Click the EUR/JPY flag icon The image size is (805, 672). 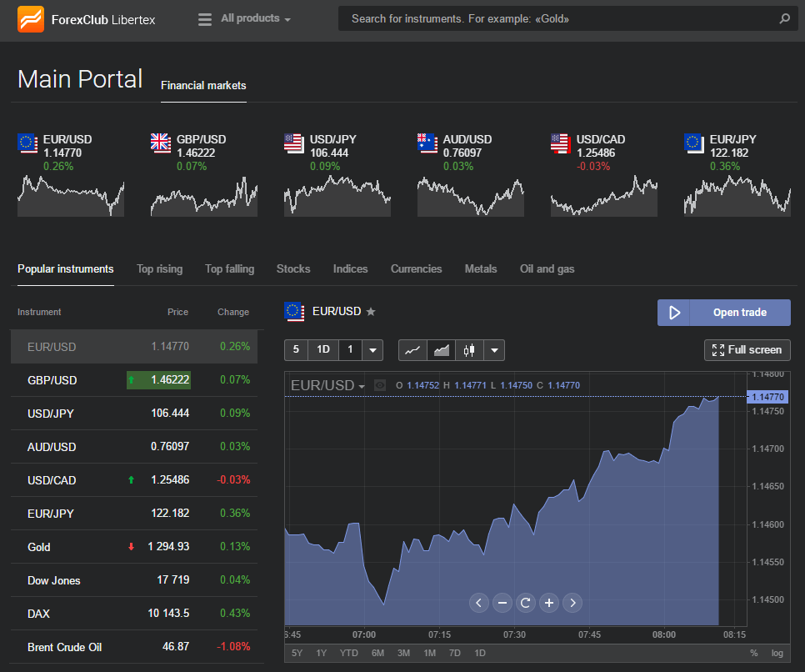click(x=694, y=143)
